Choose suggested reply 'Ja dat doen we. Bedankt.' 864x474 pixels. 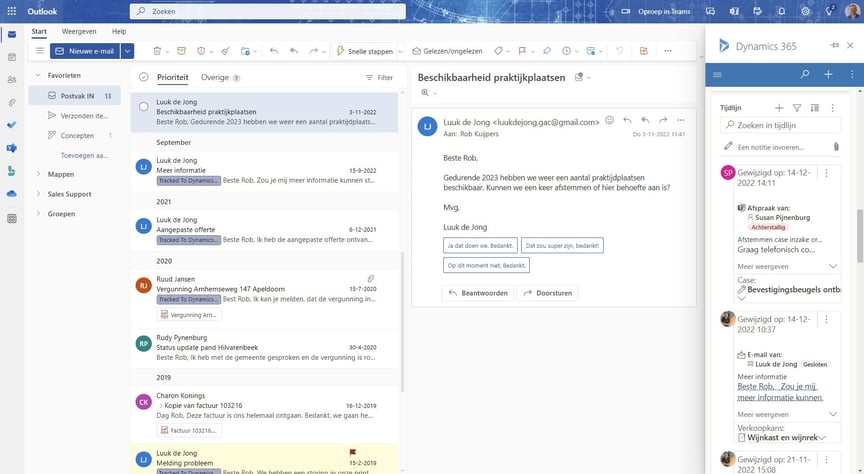[x=480, y=245]
